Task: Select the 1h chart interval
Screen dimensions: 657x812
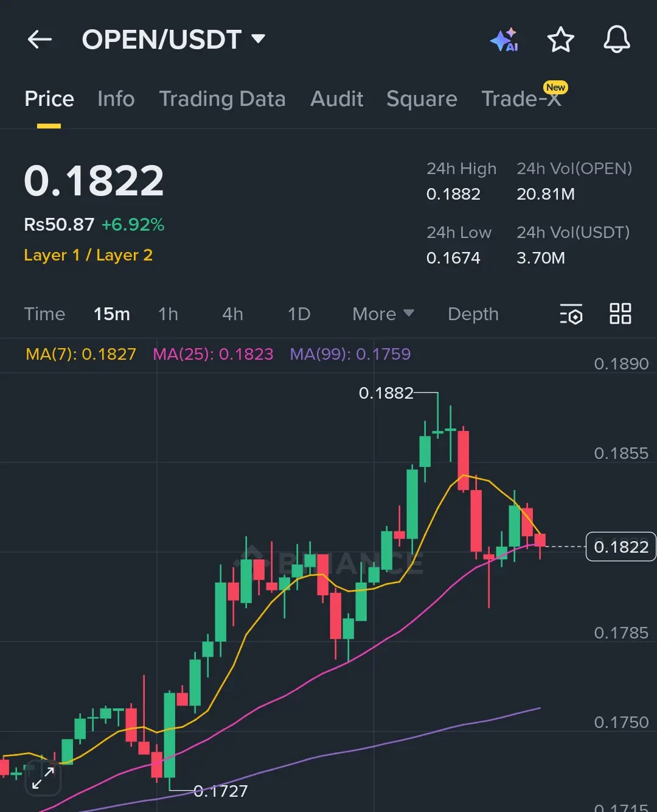Action: 168,314
